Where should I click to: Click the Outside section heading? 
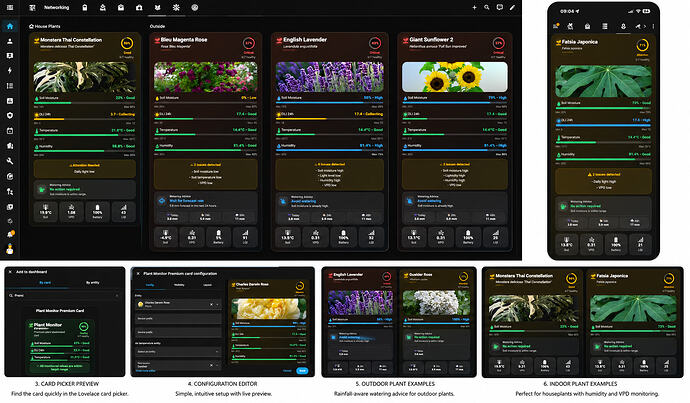point(157,26)
